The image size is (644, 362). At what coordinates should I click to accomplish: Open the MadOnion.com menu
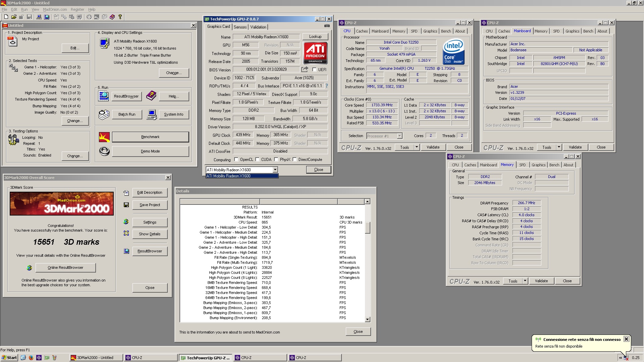(55, 9)
